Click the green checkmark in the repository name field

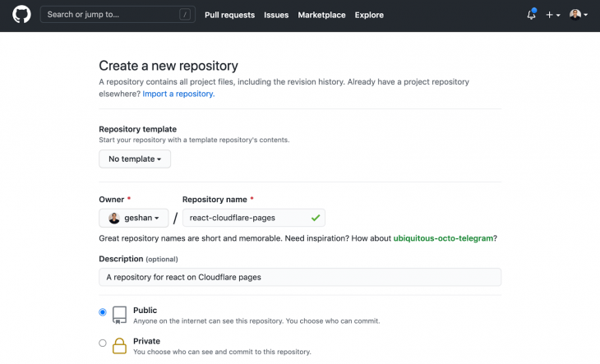pos(316,218)
